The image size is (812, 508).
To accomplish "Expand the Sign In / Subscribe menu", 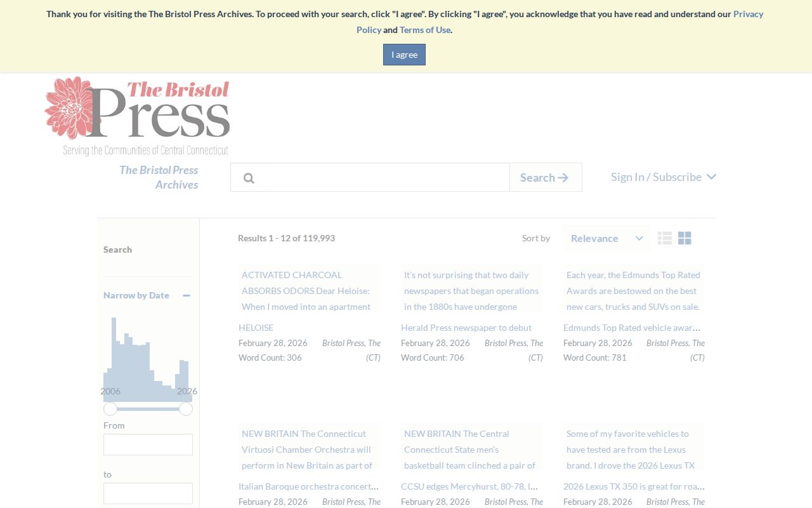I will coord(664,177).
